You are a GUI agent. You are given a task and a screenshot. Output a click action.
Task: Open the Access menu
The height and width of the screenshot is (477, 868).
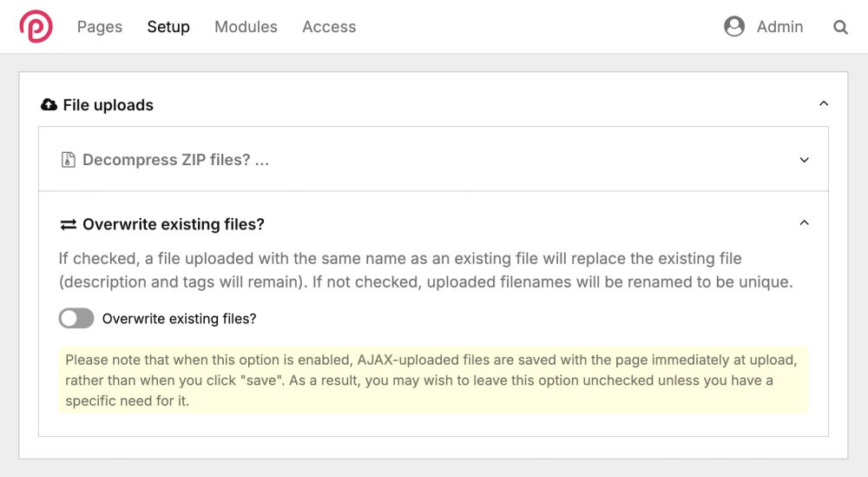[329, 27]
